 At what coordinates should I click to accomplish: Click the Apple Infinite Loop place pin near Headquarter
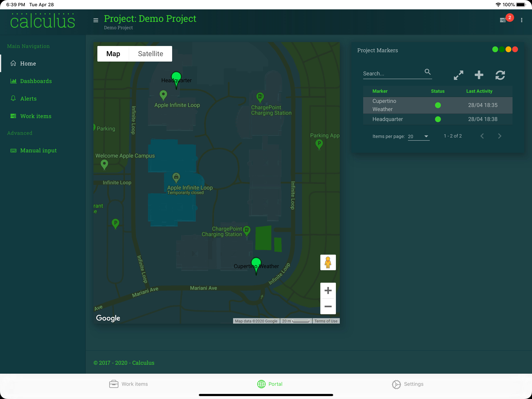pos(163,95)
